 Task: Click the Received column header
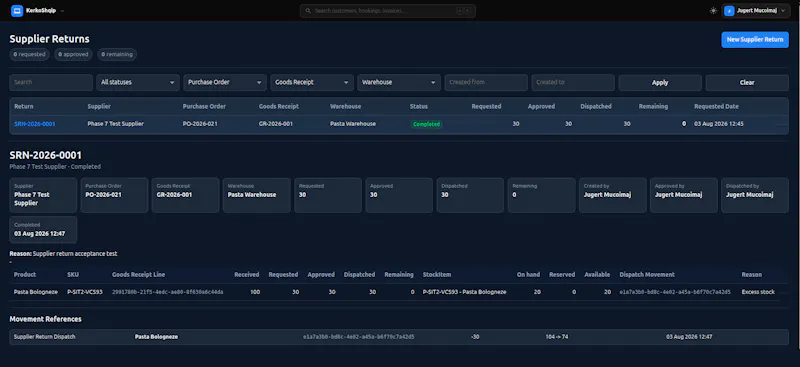pos(246,275)
